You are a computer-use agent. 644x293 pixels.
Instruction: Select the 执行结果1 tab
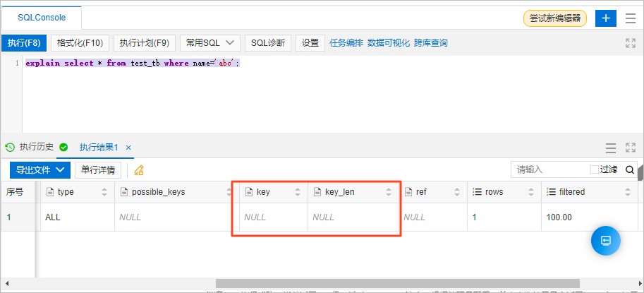point(99,148)
